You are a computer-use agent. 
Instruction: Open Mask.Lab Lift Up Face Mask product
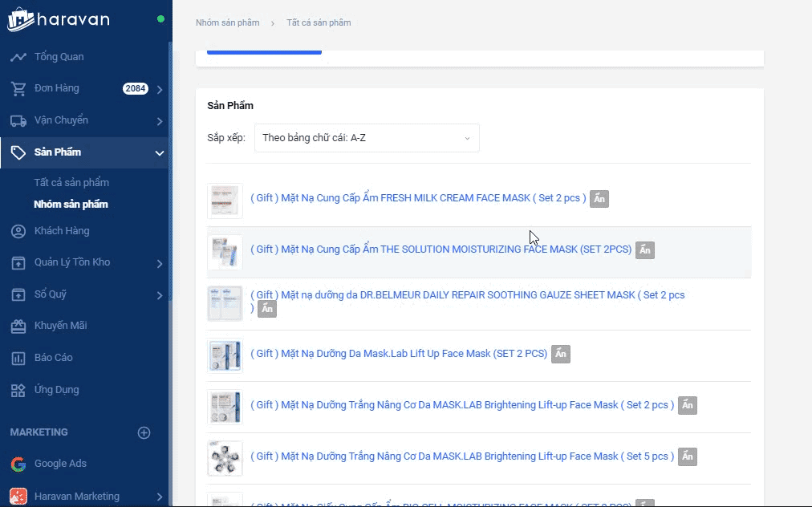click(x=399, y=354)
